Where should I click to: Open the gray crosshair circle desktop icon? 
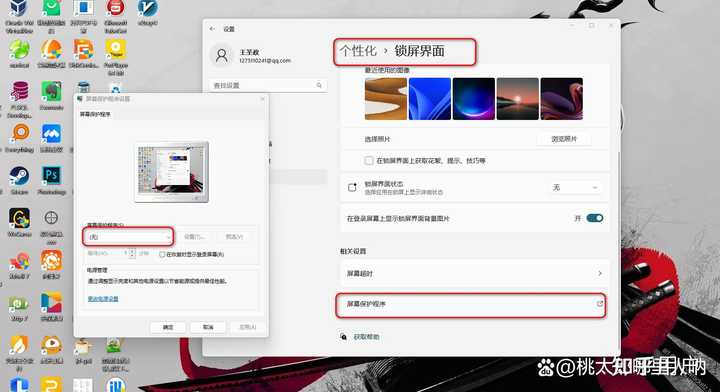(x=51, y=218)
